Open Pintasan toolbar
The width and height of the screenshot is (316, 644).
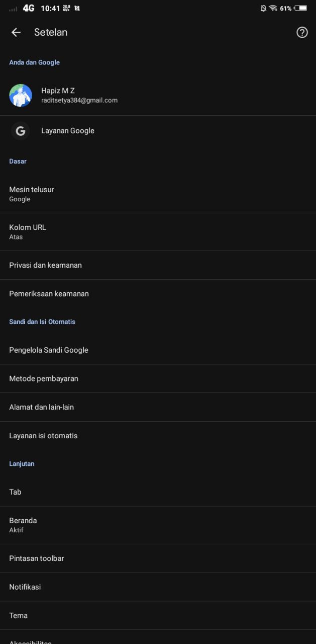coord(158,558)
